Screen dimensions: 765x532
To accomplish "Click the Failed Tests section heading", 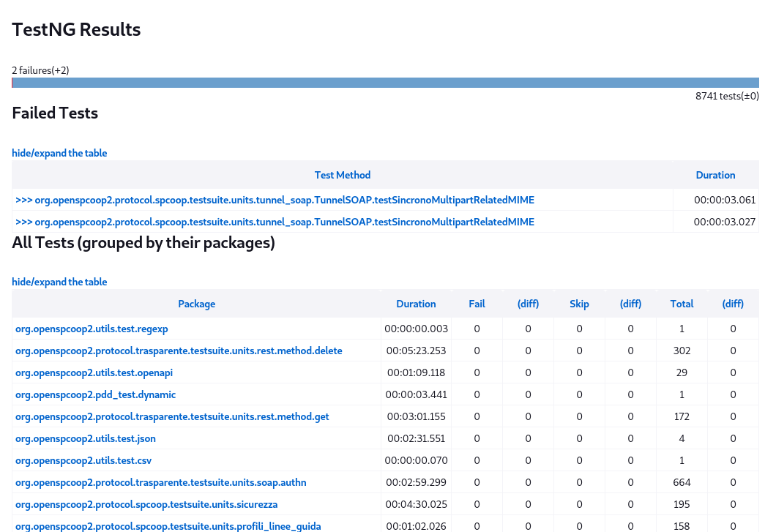I will pyautogui.click(x=55, y=113).
